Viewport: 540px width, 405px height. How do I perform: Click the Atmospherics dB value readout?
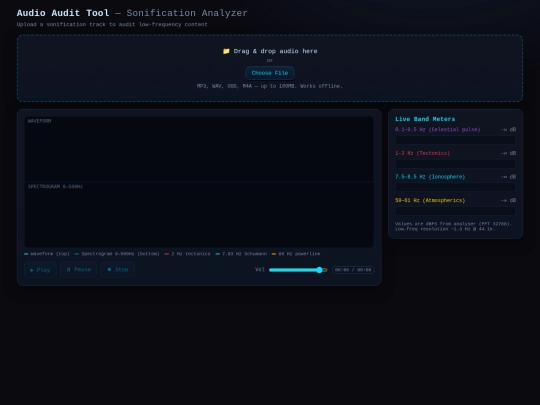point(508,200)
